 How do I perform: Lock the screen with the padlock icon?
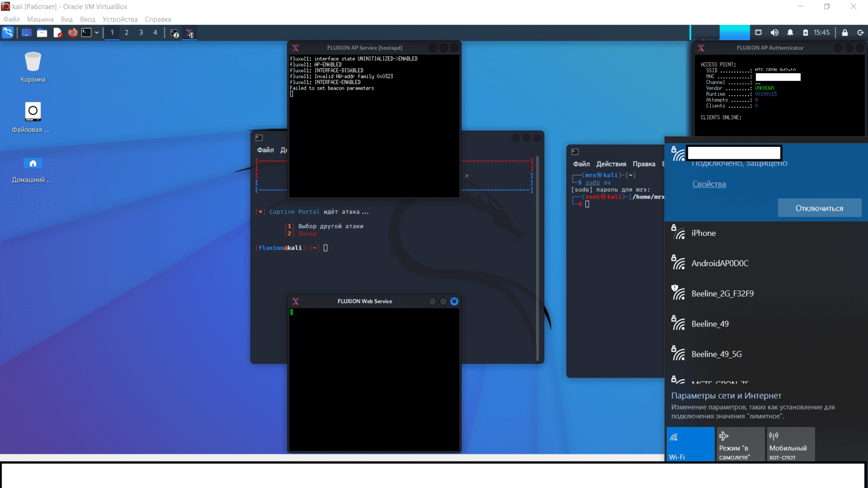[845, 33]
